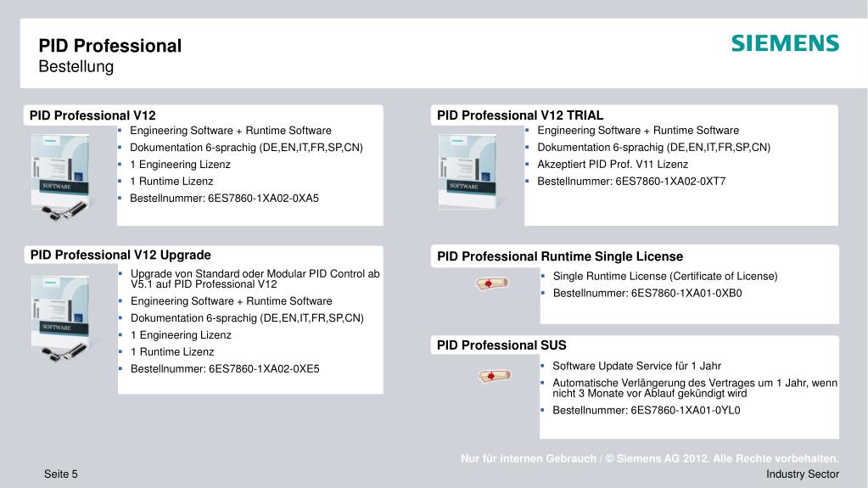Image resolution: width=868 pixels, height=488 pixels.
Task: Click 'Automatische Verlängerung des Vertrages' bullet
Action: tap(695, 388)
